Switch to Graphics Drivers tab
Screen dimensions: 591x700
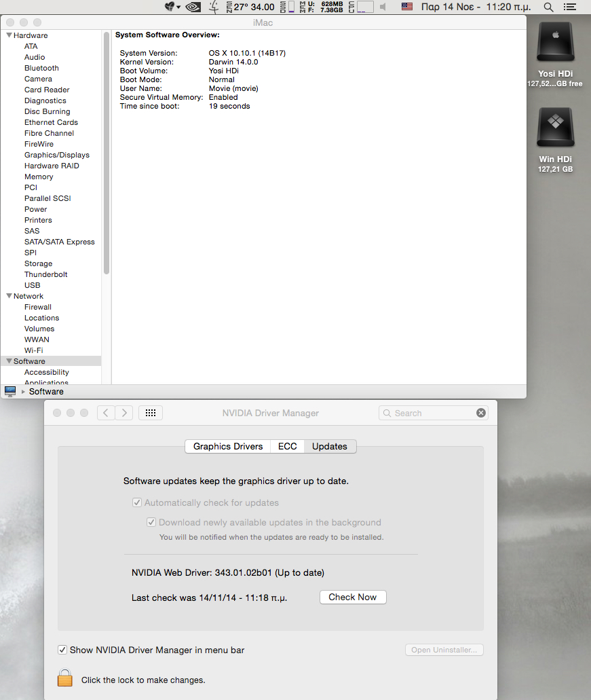point(228,447)
